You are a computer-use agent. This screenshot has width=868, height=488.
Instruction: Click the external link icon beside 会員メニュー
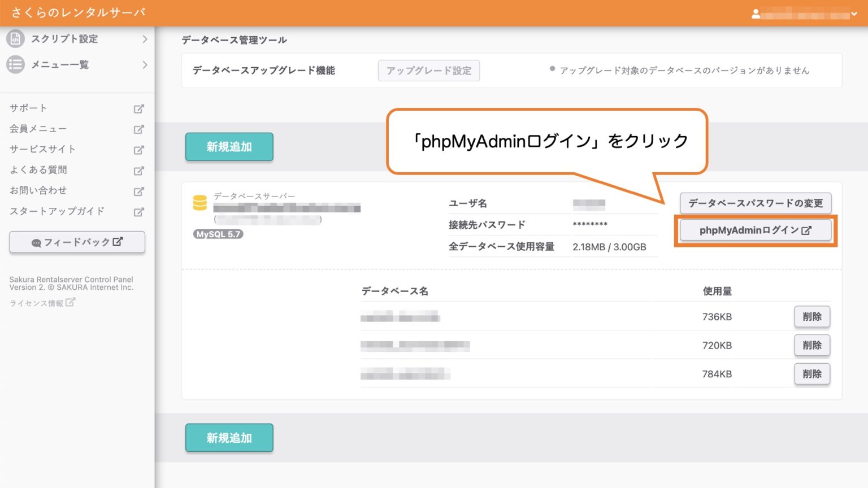tap(138, 129)
